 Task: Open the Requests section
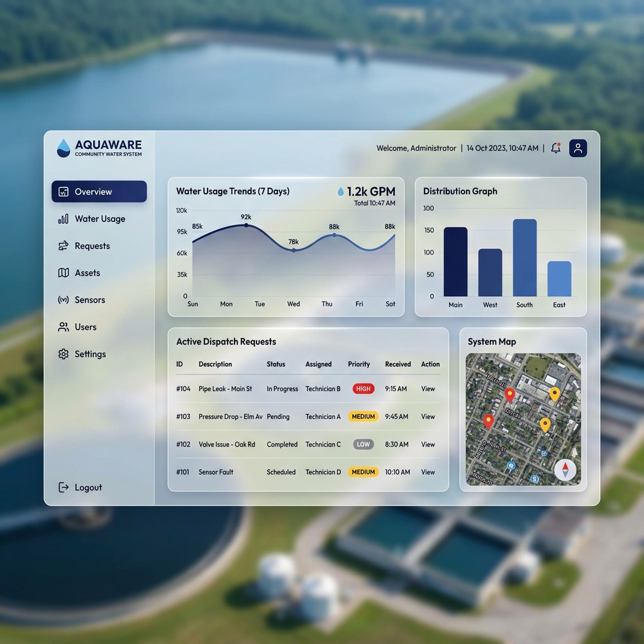coord(92,246)
